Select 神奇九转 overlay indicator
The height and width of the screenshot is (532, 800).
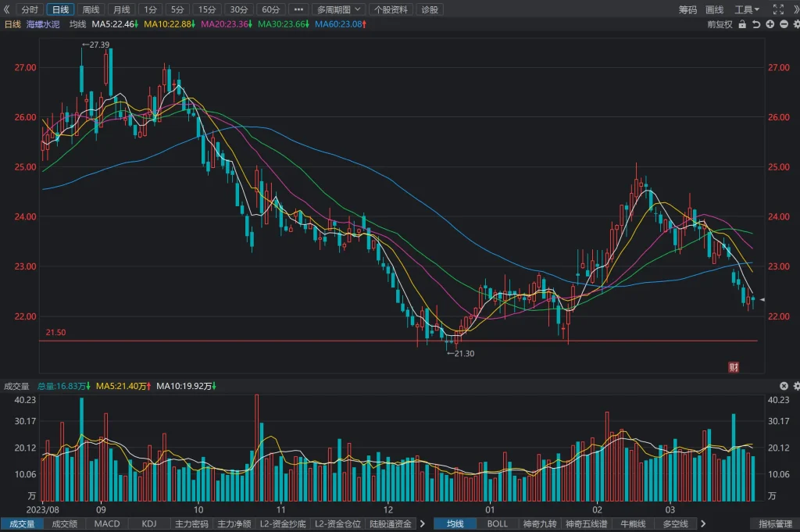click(540, 524)
